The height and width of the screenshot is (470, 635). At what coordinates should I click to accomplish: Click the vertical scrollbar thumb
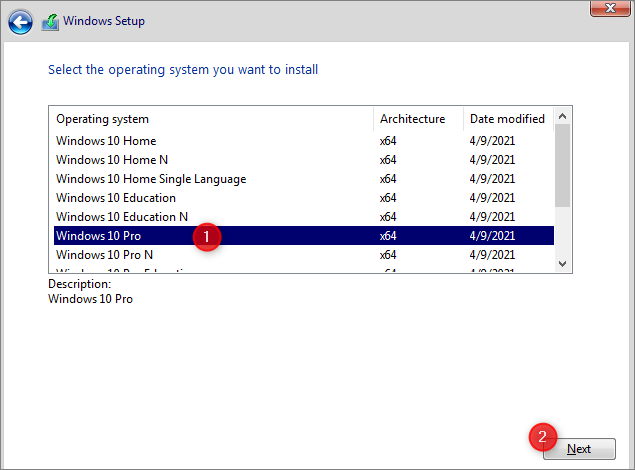coord(562,165)
